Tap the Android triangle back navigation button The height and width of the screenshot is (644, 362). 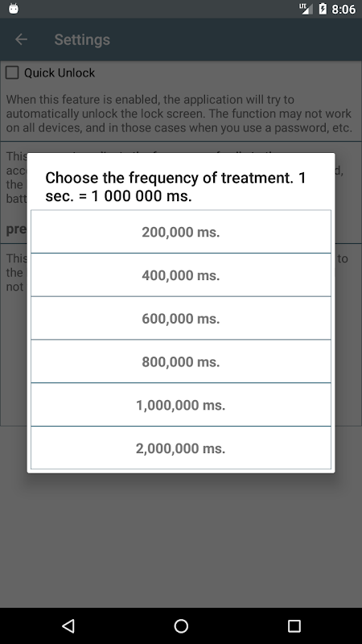pos(68,625)
